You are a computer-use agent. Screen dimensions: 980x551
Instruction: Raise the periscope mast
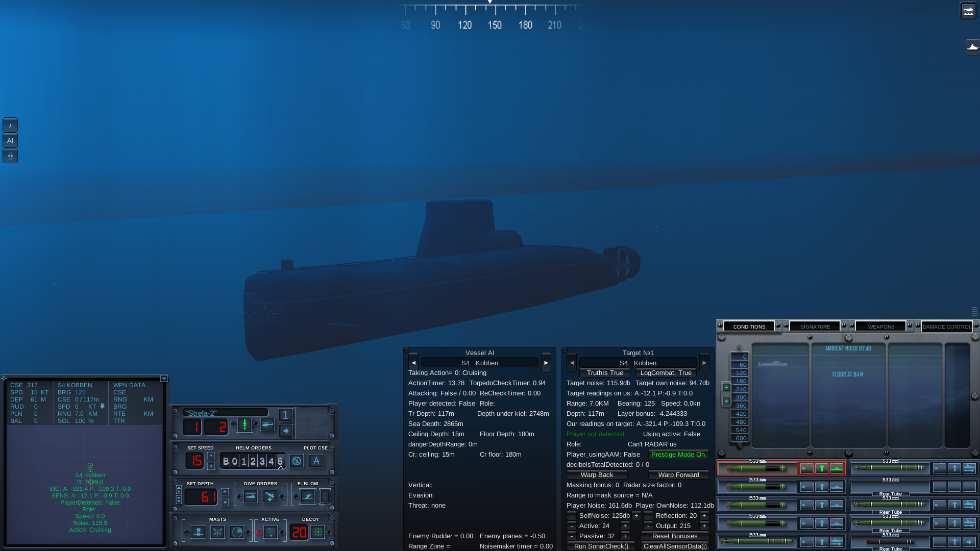coord(198,532)
